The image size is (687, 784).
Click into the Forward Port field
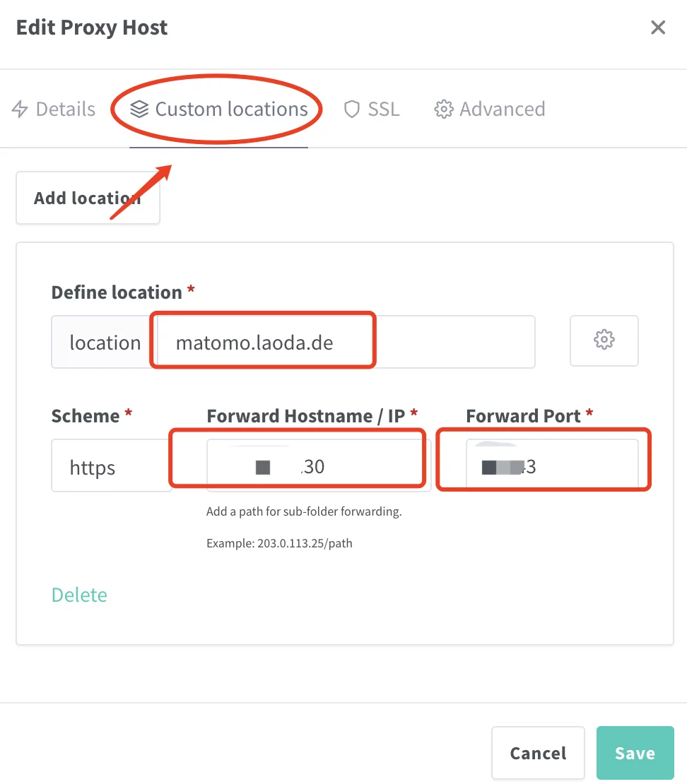coord(552,466)
